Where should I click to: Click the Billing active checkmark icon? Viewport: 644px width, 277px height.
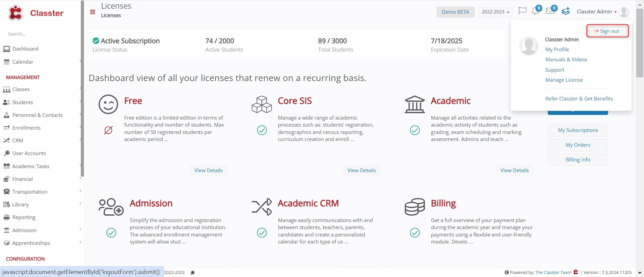[415, 232]
